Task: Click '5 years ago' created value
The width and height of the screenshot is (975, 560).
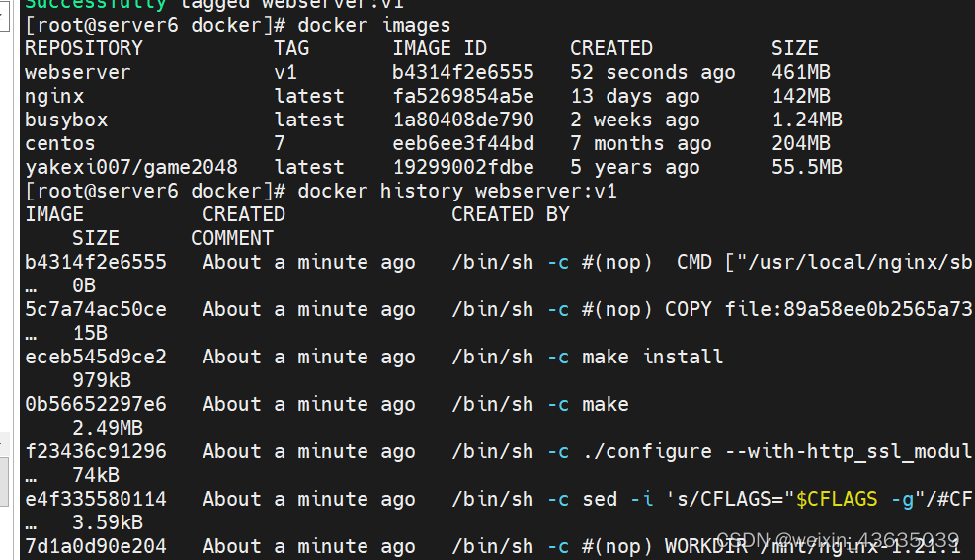Action: 635,167
